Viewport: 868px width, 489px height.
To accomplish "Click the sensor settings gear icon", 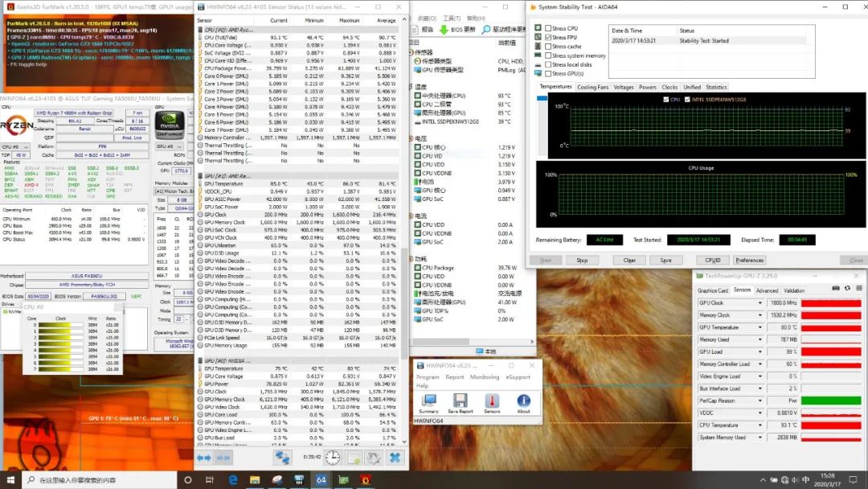I will pyautogui.click(x=374, y=457).
